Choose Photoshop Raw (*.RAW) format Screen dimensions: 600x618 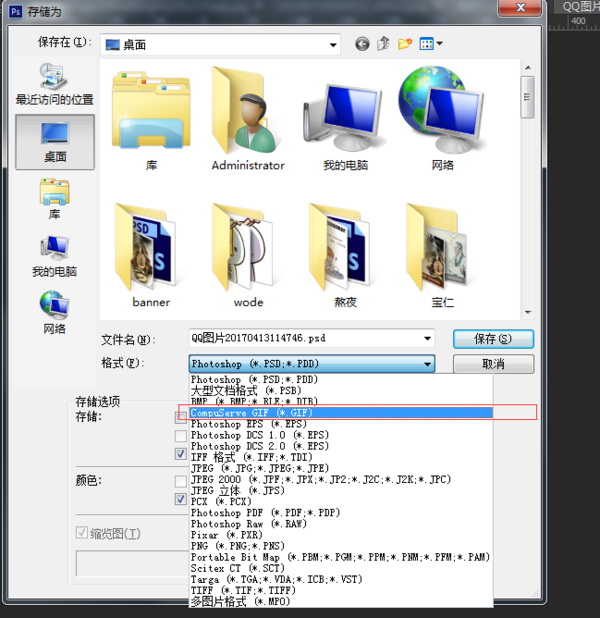[341, 524]
